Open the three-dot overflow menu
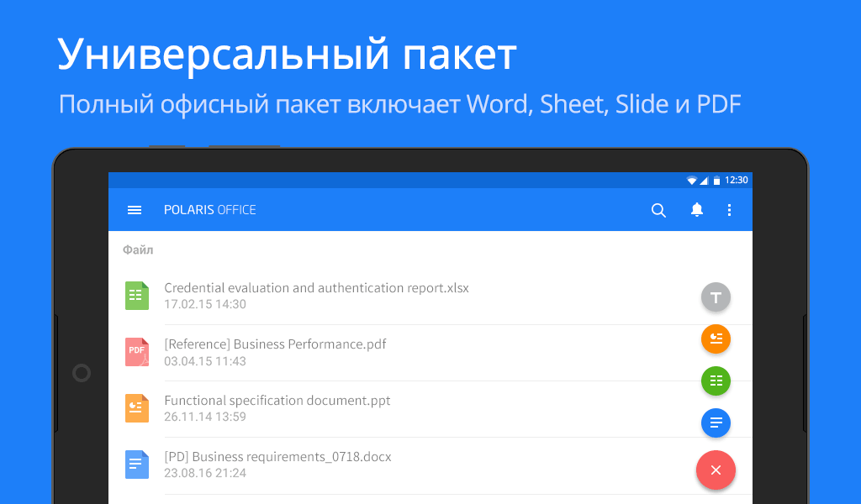This screenshot has width=861, height=504. 729,210
